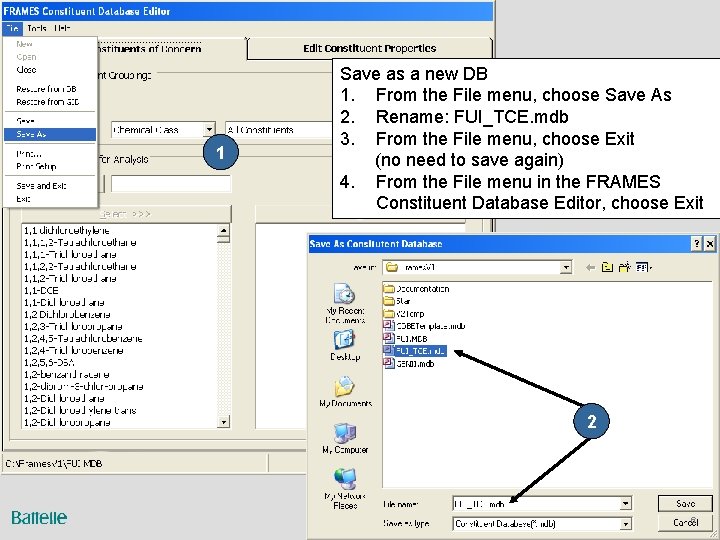Open the File menu
Image resolution: width=720 pixels, height=540 pixels.
[x=12, y=28]
